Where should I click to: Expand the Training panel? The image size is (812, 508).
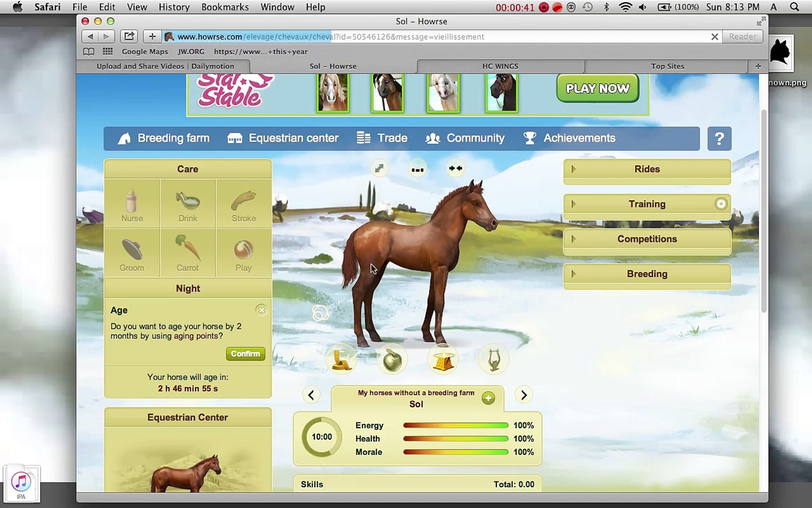pyautogui.click(x=647, y=204)
